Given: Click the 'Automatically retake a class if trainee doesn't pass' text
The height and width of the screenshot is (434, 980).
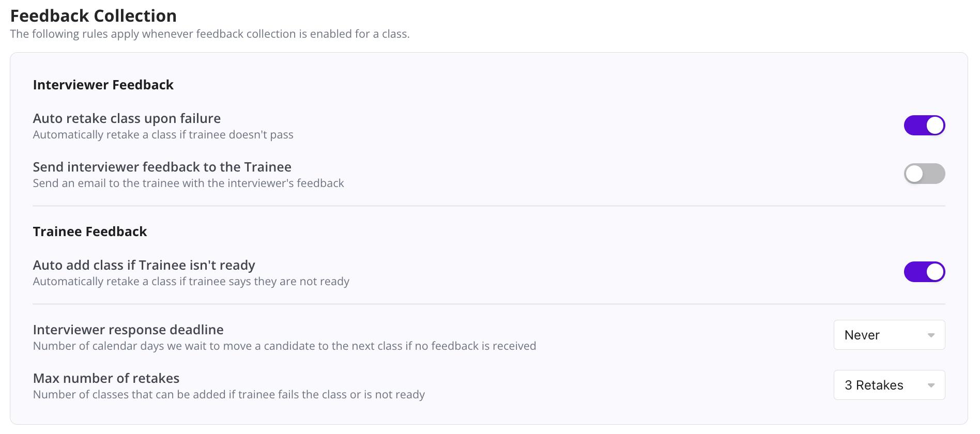Looking at the screenshot, I should click(163, 135).
